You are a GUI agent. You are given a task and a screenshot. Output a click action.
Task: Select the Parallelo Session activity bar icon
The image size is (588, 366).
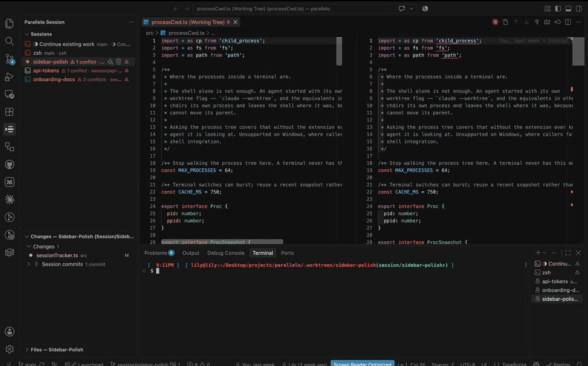tap(9, 129)
